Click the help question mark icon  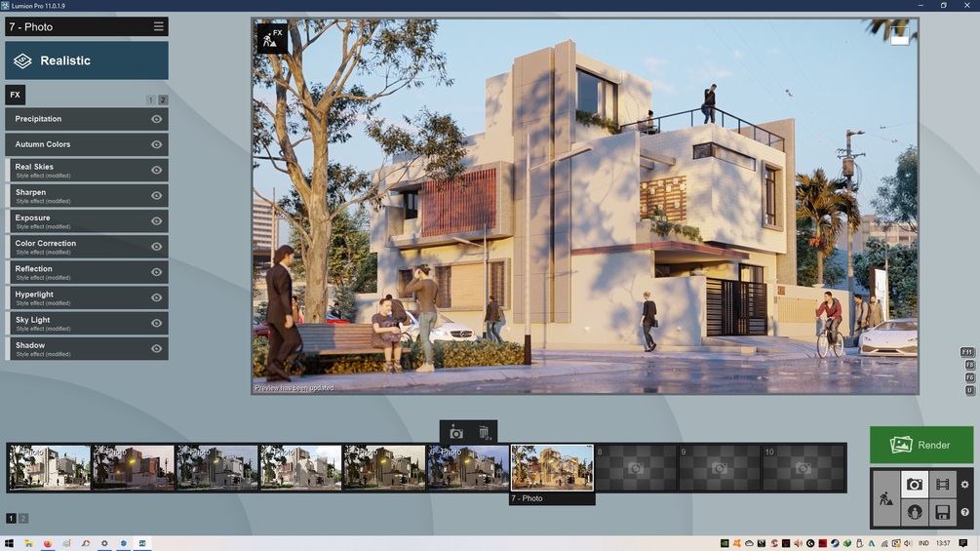coord(965,512)
